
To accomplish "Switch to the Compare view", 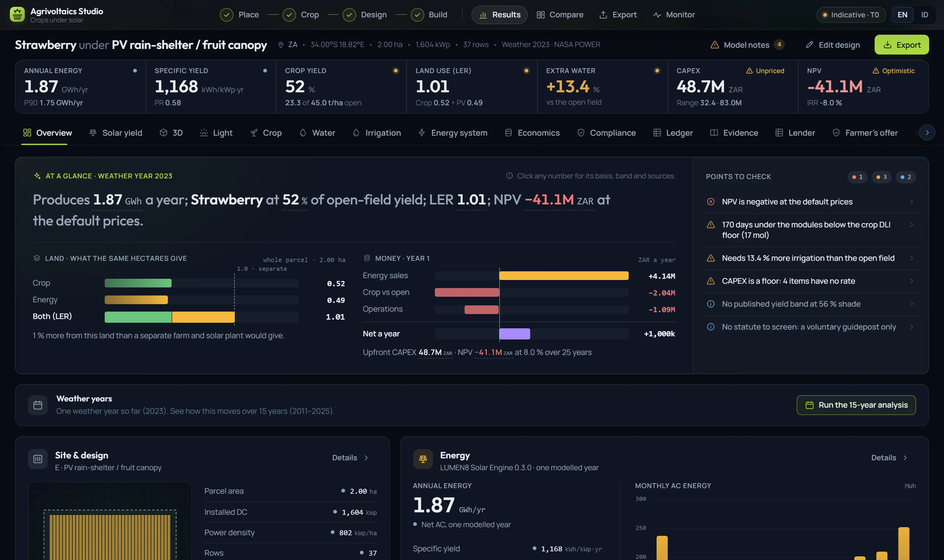I will [x=560, y=15].
